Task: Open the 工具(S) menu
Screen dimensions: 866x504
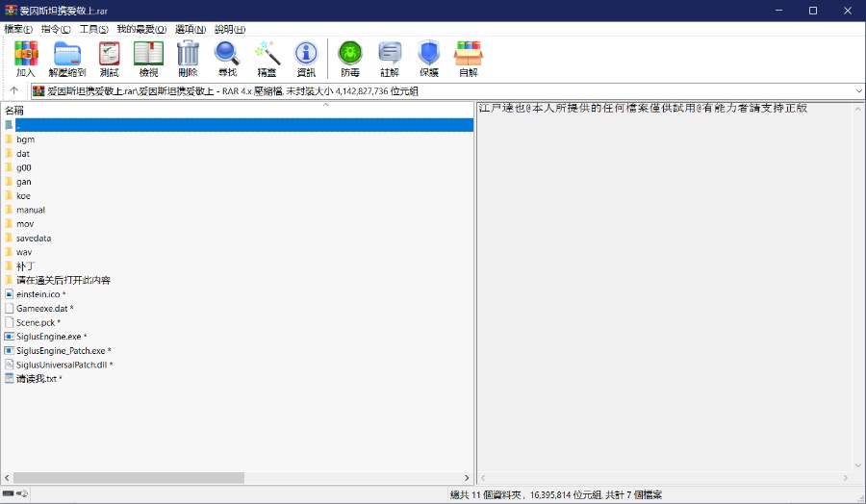Action: 94,29
